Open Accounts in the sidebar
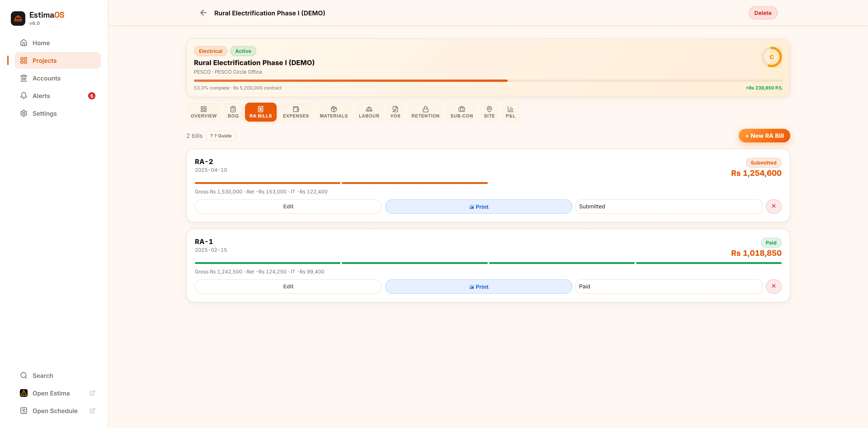This screenshot has height=428, width=868. point(58,78)
